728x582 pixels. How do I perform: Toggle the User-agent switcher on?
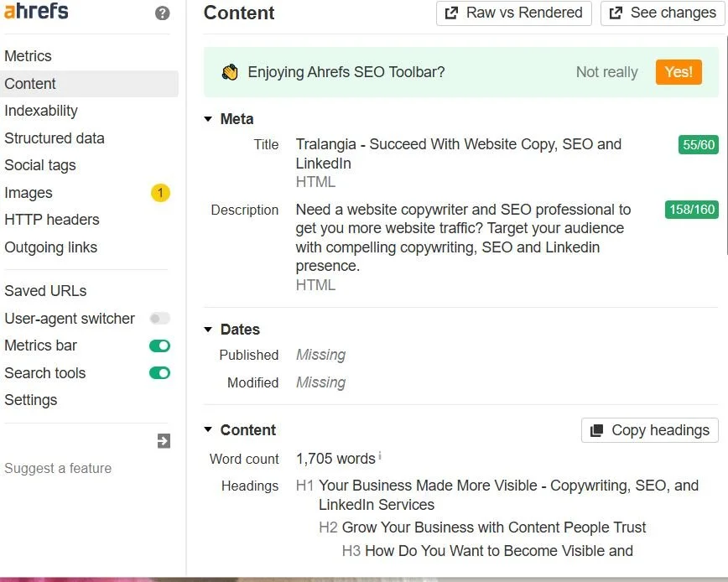[159, 319]
